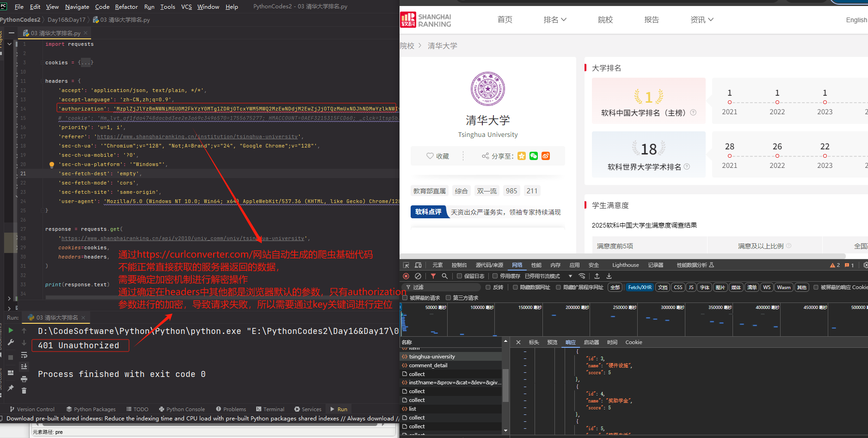
Task: Print the Run console output
Action: [24, 379]
